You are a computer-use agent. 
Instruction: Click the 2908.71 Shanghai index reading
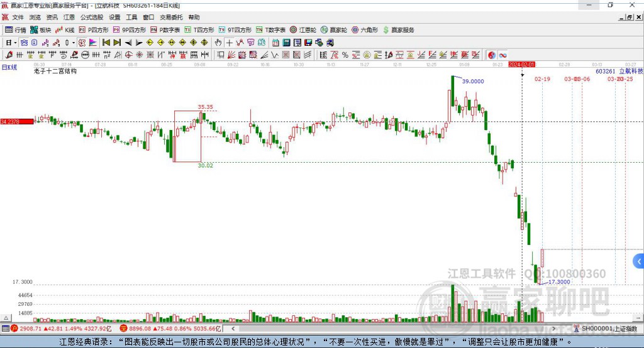pyautogui.click(x=30, y=329)
